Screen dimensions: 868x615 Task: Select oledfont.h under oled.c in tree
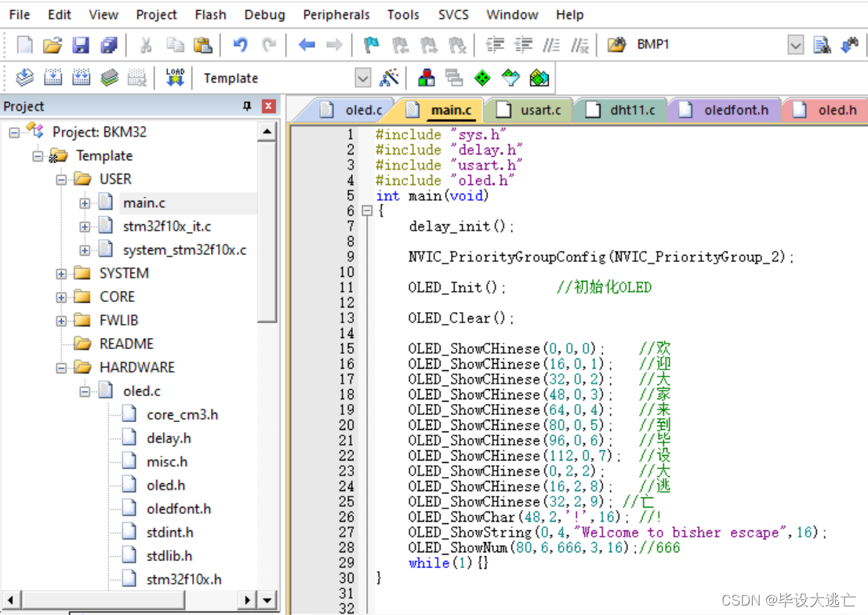tap(178, 509)
